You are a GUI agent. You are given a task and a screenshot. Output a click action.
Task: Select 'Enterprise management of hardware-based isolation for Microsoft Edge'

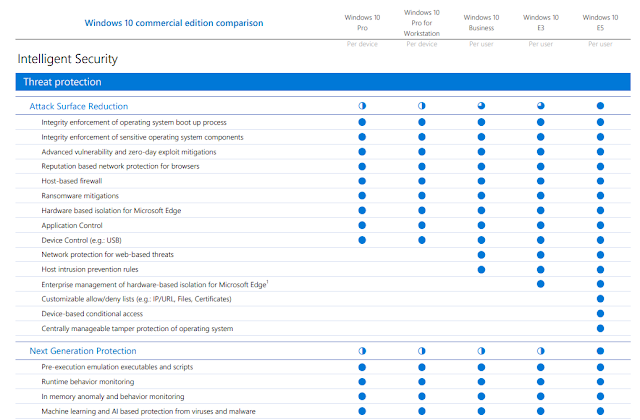155,284
